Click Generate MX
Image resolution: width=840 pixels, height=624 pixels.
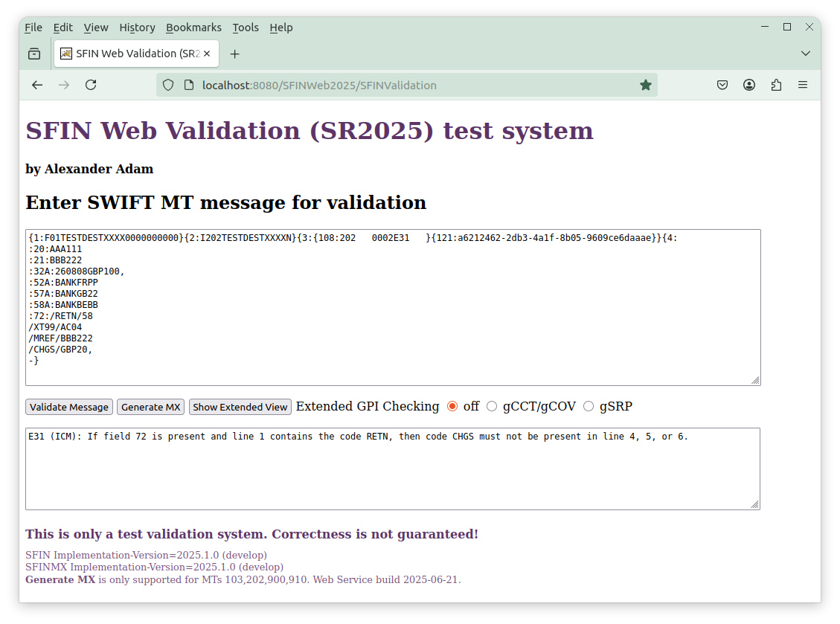pos(150,407)
